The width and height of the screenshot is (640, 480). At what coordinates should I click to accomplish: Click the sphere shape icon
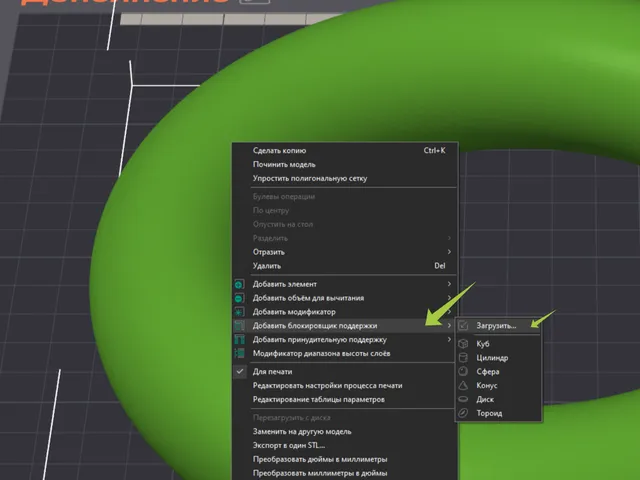(463, 371)
